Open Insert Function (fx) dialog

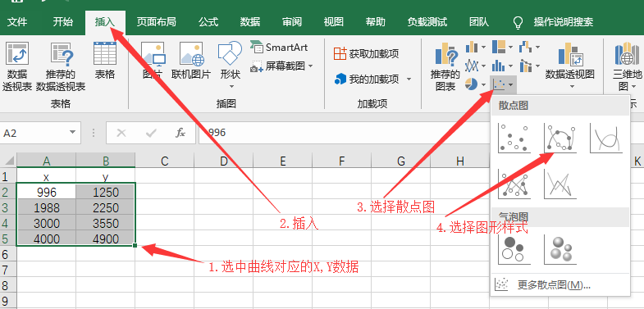click(180, 133)
